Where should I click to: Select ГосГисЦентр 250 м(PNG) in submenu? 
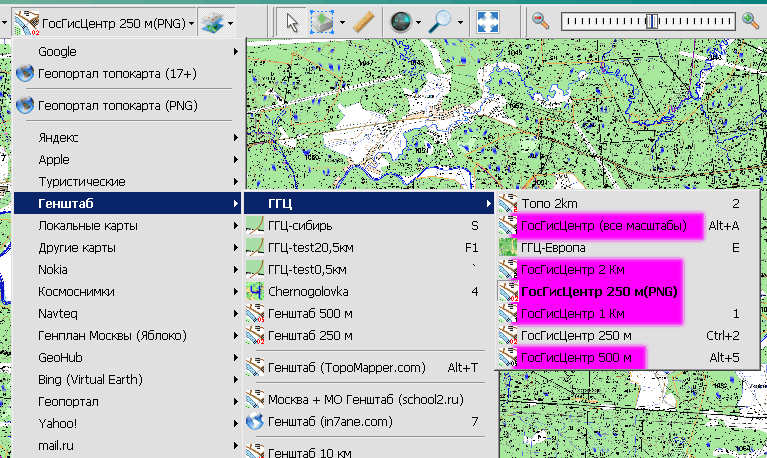(628, 292)
